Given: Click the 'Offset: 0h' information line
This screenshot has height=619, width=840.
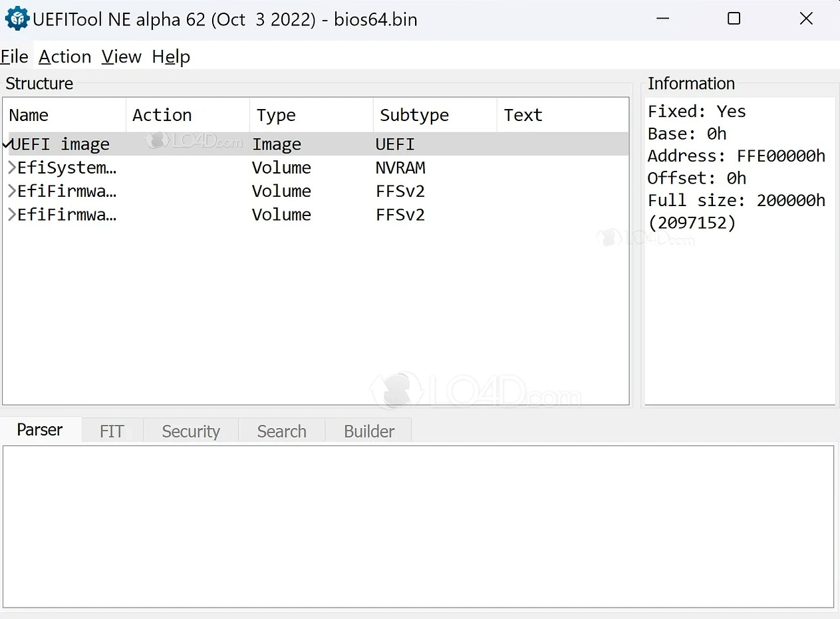Looking at the screenshot, I should pos(697,178).
